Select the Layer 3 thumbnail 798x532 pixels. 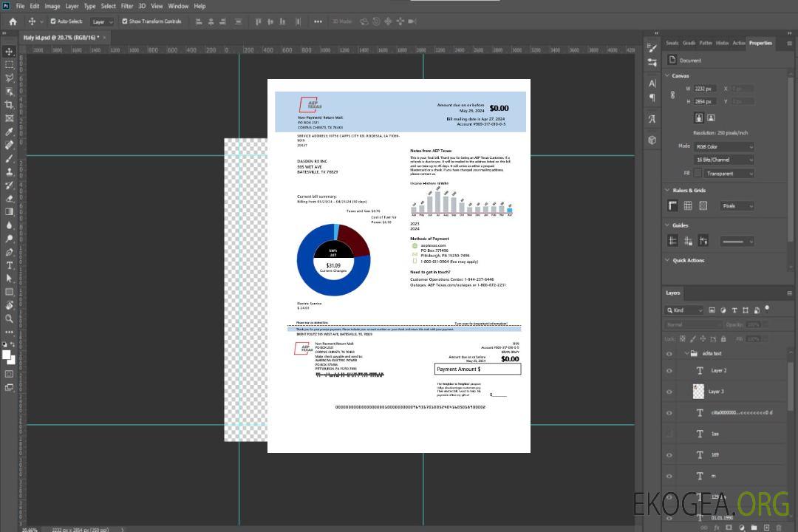699,392
